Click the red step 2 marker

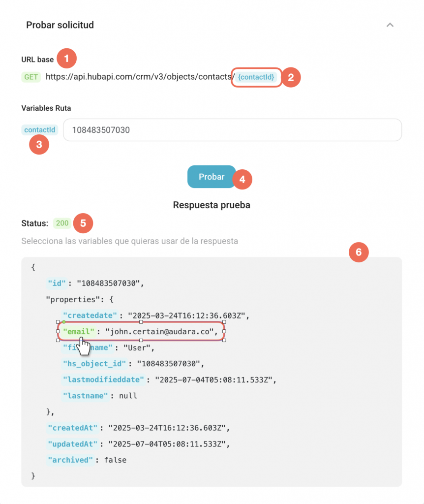pyautogui.click(x=291, y=77)
